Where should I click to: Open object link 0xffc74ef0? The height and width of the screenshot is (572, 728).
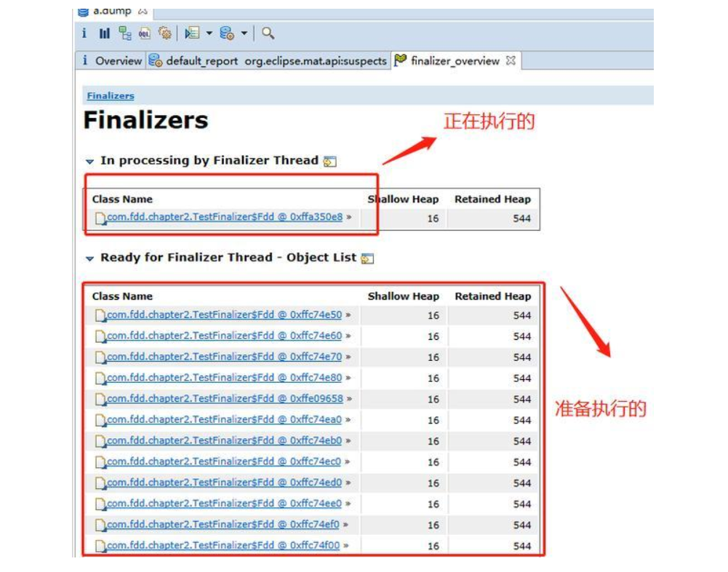tap(223, 524)
